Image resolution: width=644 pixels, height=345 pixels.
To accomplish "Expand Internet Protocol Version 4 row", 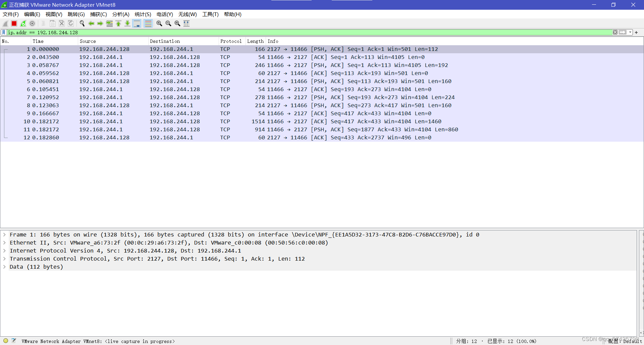I will point(4,251).
